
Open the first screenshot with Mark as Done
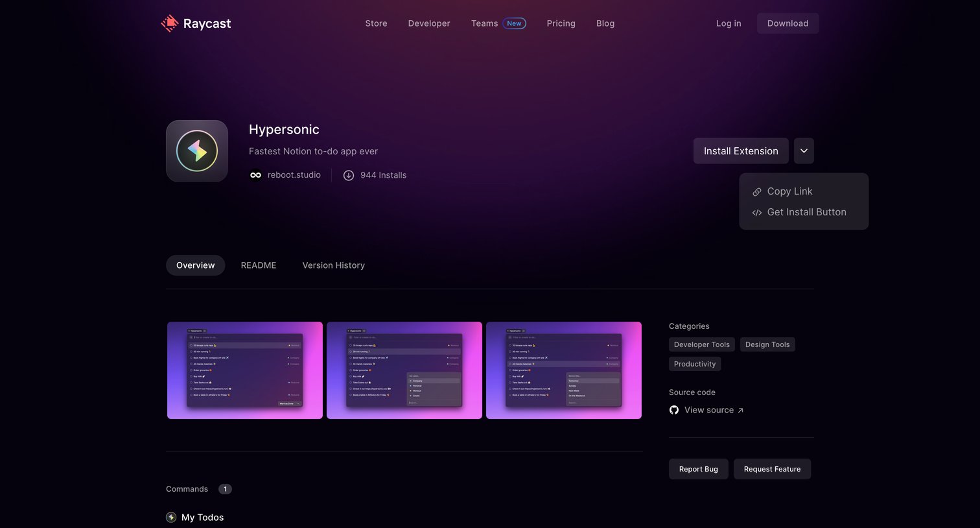tap(245, 370)
